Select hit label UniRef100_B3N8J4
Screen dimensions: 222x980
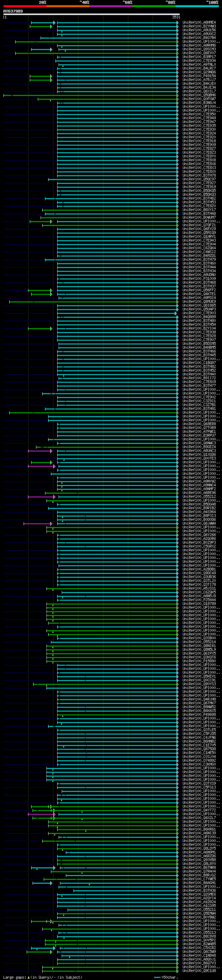click(199, 103)
